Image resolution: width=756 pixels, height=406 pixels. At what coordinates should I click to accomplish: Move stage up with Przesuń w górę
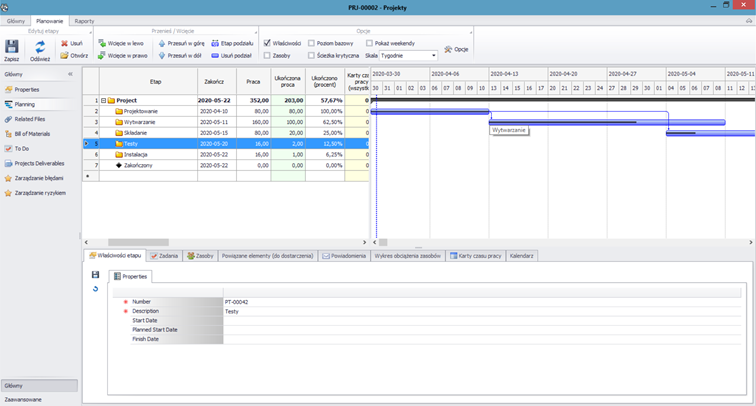pyautogui.click(x=181, y=43)
